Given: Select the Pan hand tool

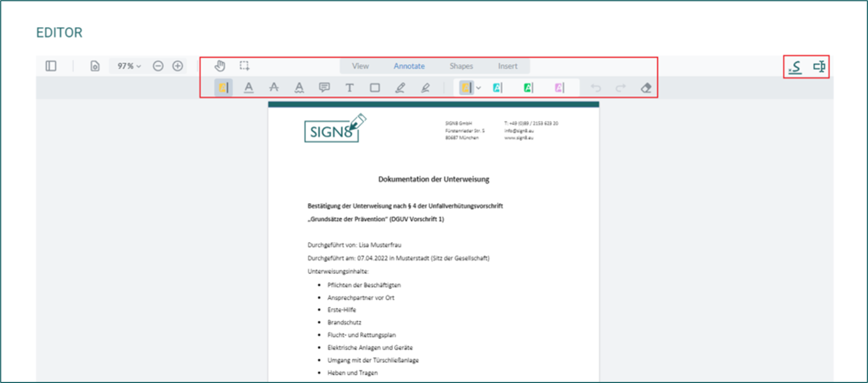Looking at the screenshot, I should (220, 66).
